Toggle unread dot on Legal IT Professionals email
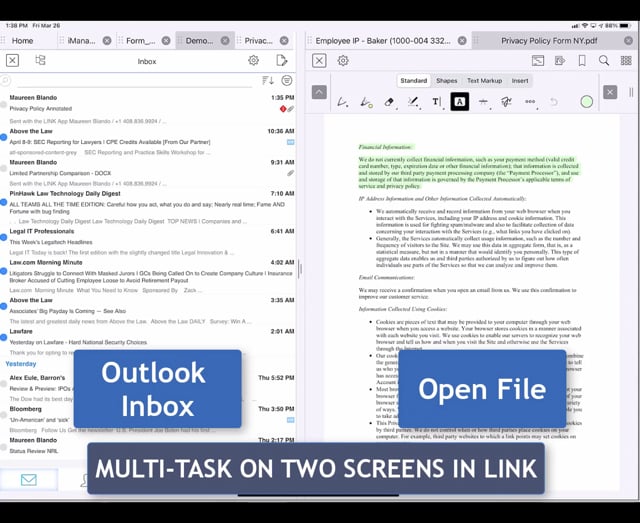640x523 pixels. pos(3,237)
